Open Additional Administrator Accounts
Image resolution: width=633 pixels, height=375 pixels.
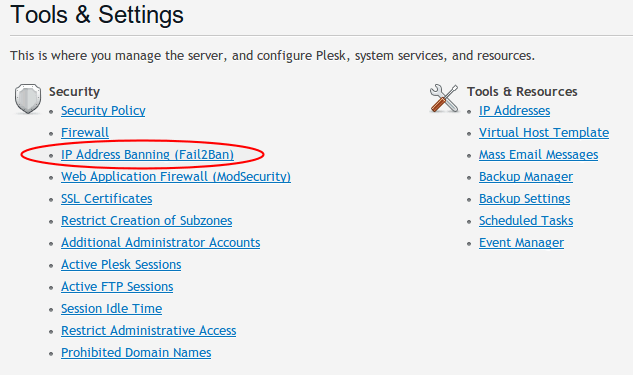161,243
